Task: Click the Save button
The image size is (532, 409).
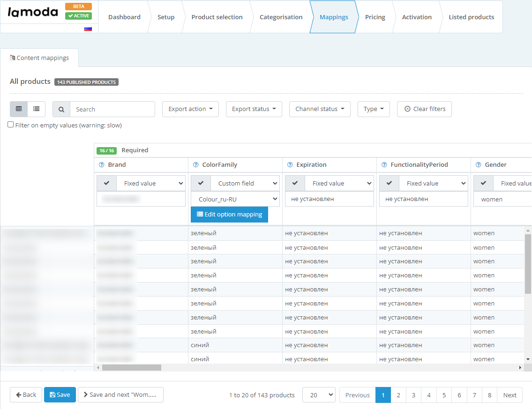Action: tap(60, 395)
